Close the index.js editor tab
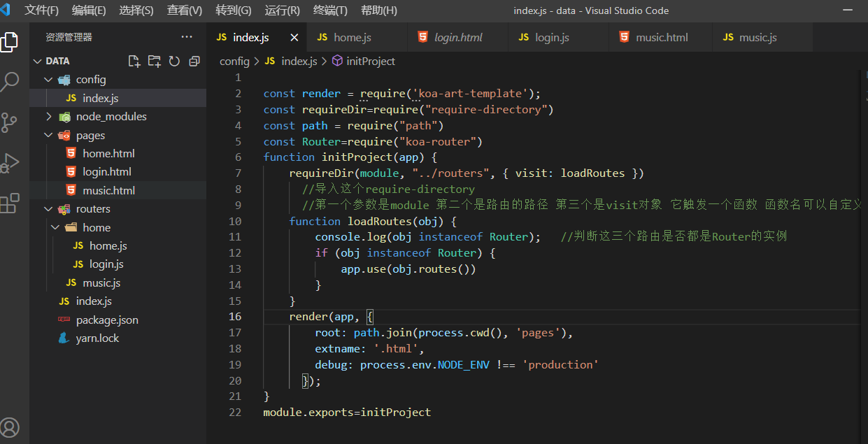The image size is (868, 444). (294, 38)
